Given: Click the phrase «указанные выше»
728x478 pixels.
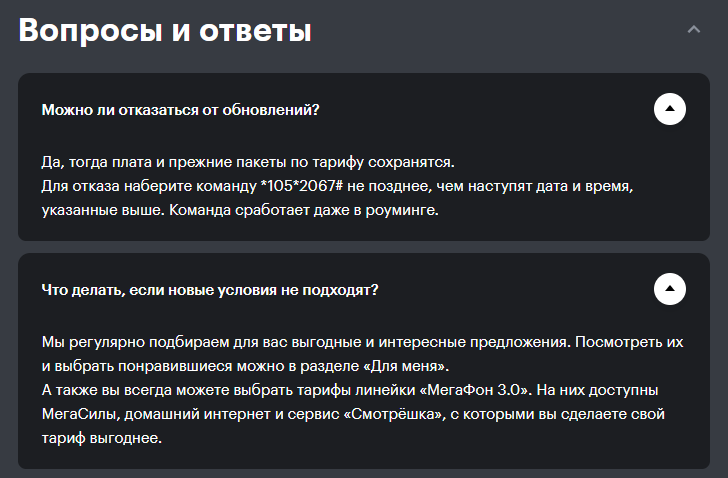Looking at the screenshot, I should click(103, 210).
